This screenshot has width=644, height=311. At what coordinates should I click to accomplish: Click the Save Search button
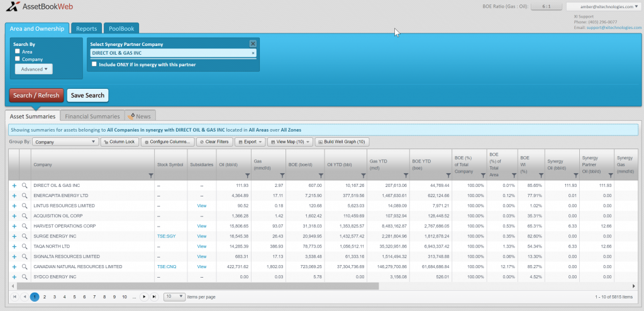click(x=88, y=96)
